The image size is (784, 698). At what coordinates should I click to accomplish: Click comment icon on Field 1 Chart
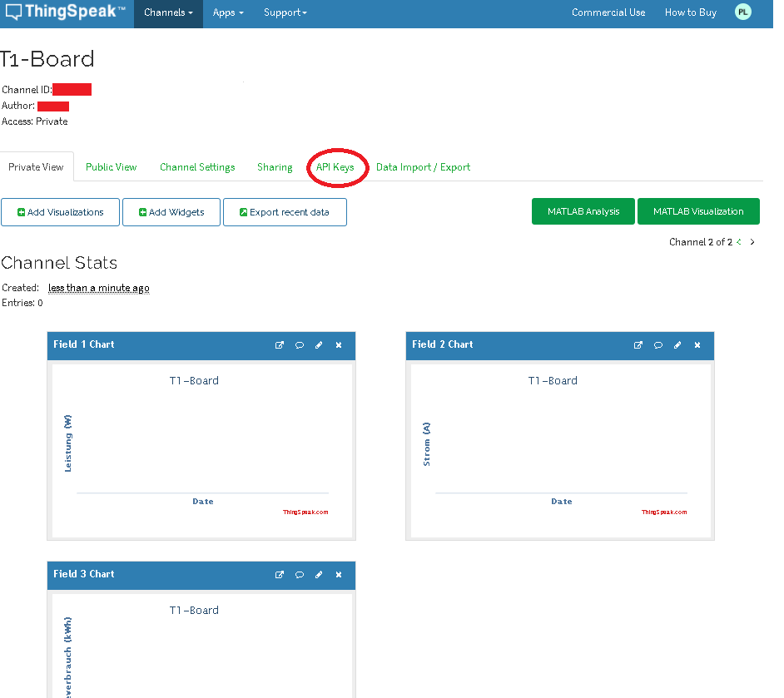pyautogui.click(x=300, y=345)
